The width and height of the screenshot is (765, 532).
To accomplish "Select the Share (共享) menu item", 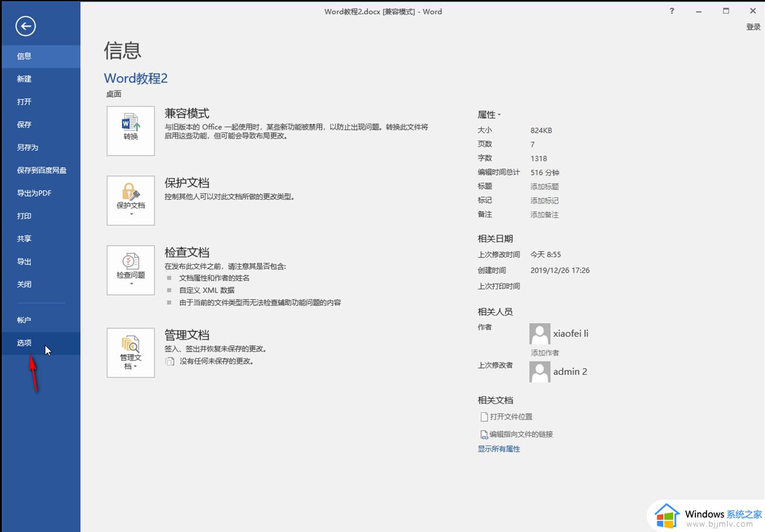I will (x=40, y=239).
